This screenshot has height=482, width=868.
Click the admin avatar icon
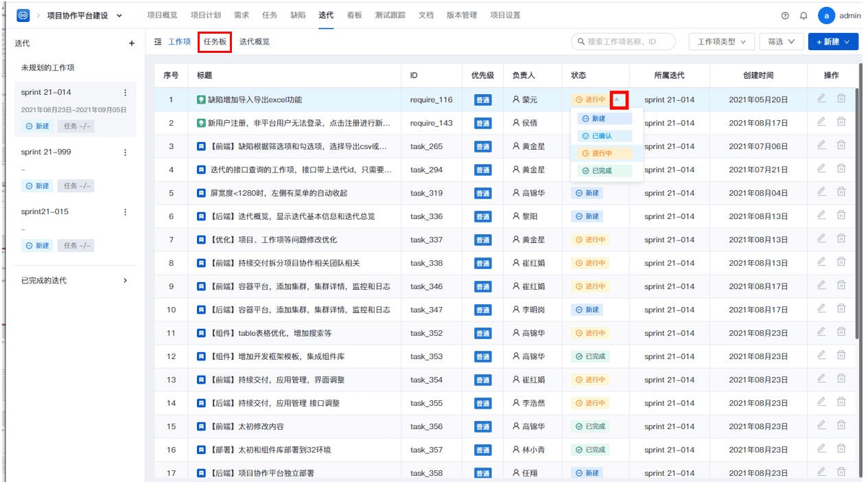coord(826,16)
